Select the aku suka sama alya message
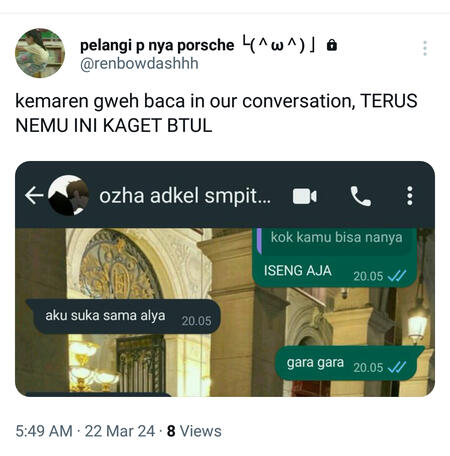This screenshot has width=450, height=456. (x=123, y=316)
